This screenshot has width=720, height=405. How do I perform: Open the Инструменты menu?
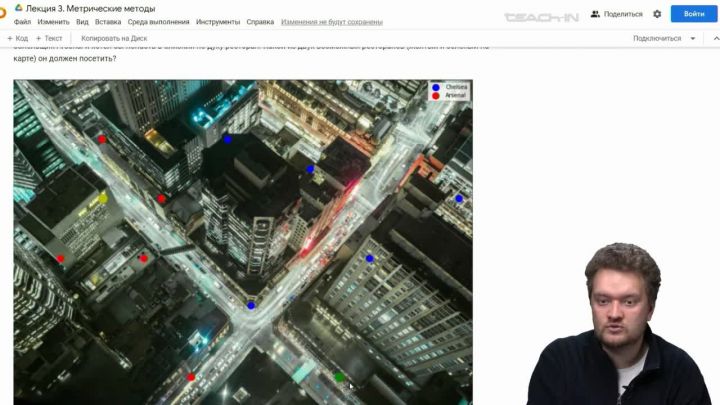pyautogui.click(x=217, y=21)
